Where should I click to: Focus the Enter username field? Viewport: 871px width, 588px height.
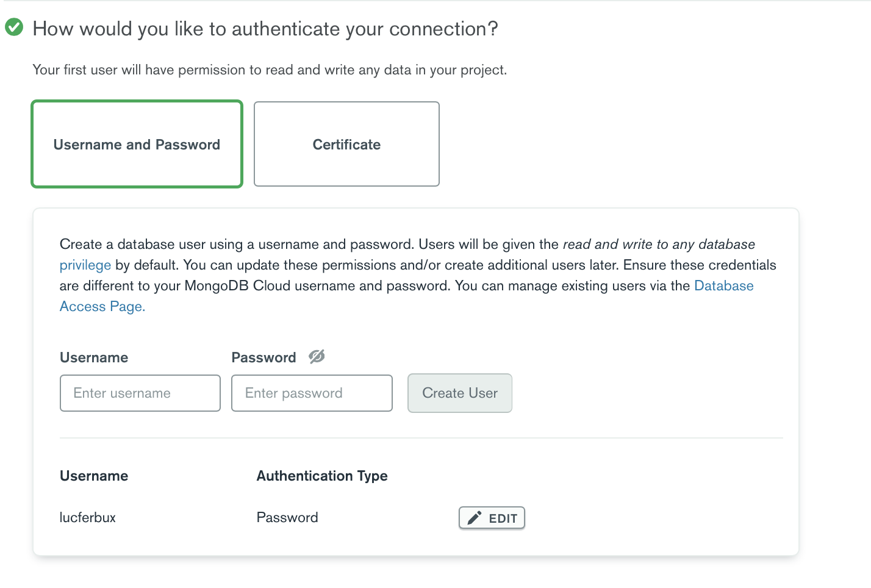(x=140, y=393)
